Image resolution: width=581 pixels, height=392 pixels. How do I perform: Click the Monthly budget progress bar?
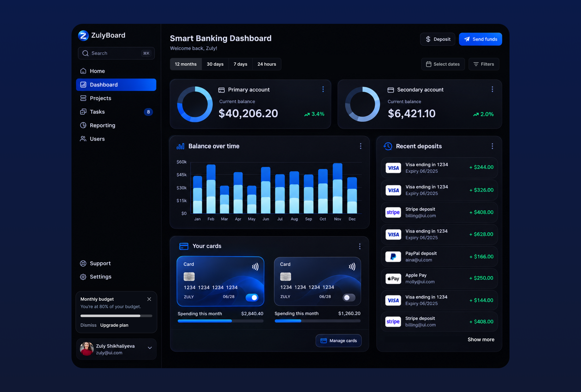click(116, 316)
